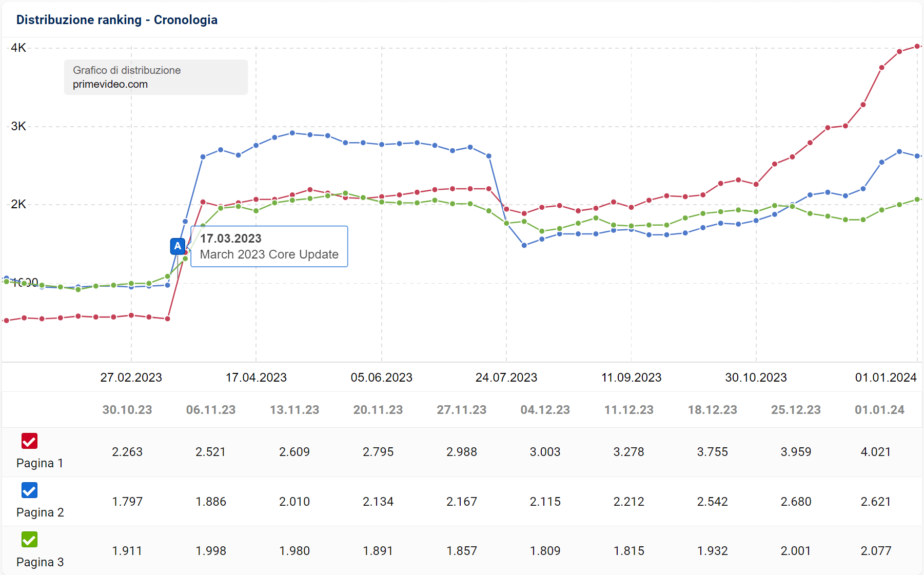Click the Pagina 2 value 2.542
Screen dimensions: 924x575
(713, 502)
